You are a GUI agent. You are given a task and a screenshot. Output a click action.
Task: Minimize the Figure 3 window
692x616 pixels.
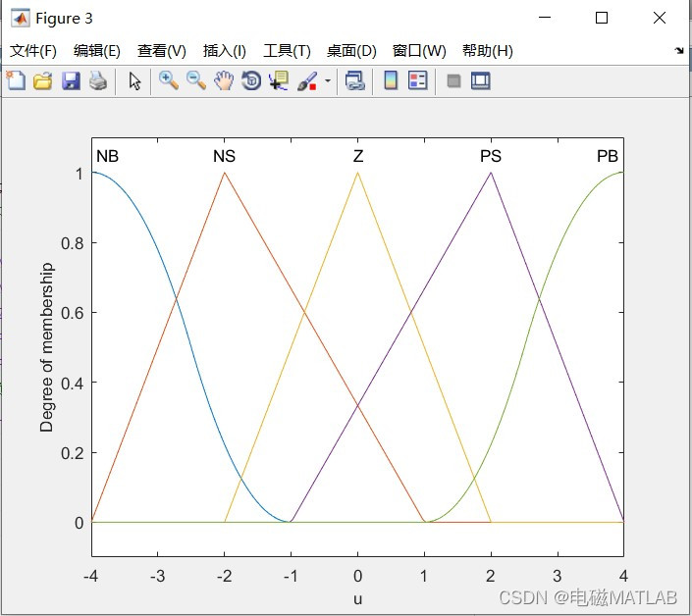[545, 18]
